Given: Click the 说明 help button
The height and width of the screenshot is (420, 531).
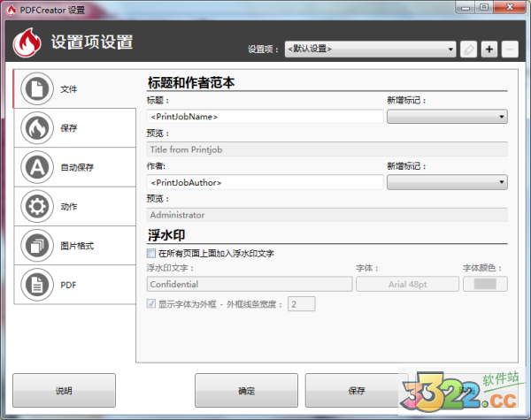Looking at the screenshot, I should (x=64, y=391).
